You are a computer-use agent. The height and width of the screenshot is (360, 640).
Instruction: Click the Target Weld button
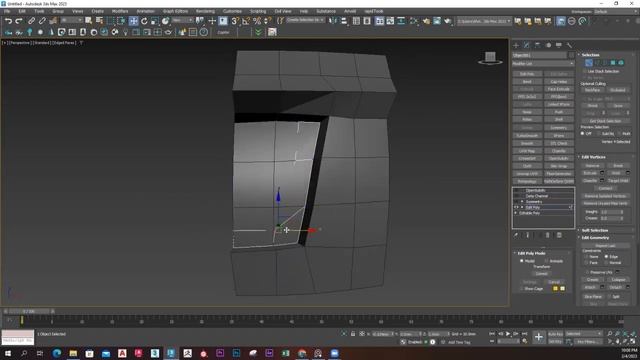(618, 180)
